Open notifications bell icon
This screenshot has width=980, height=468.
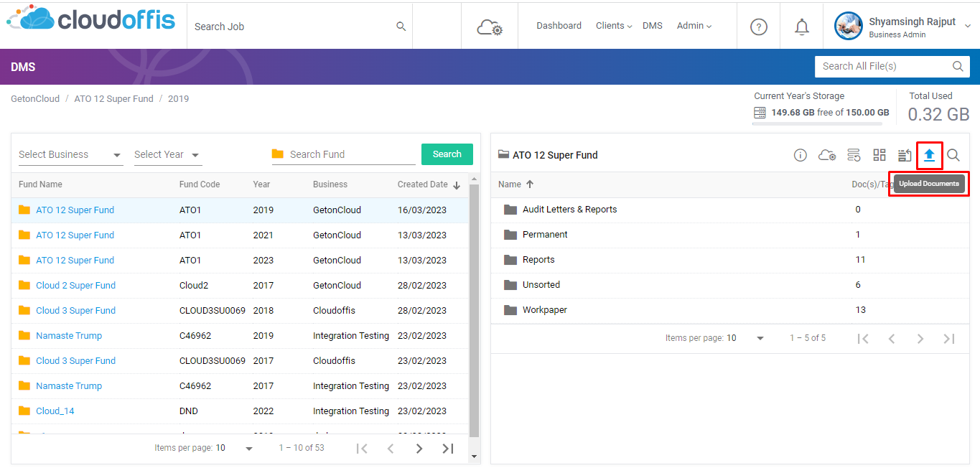pyautogui.click(x=802, y=27)
